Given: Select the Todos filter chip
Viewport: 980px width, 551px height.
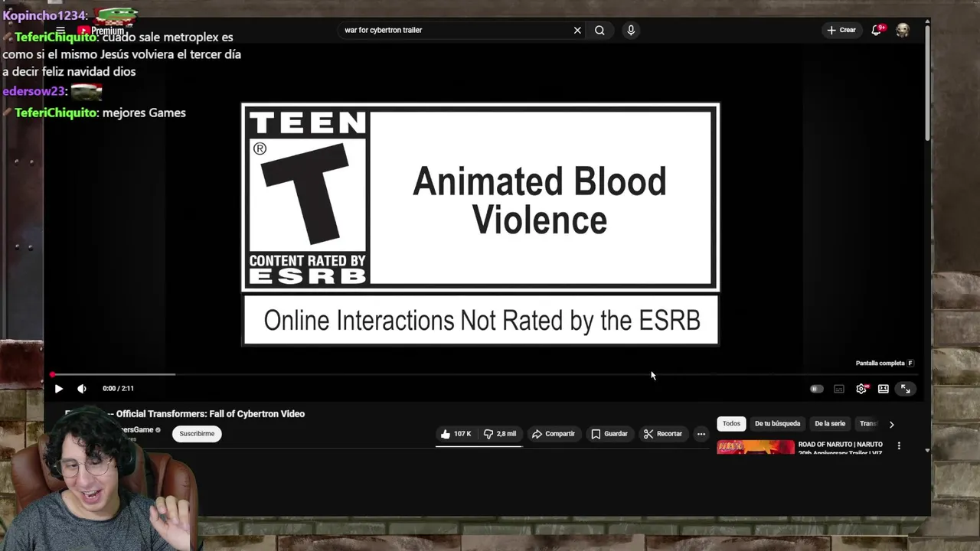Looking at the screenshot, I should click(731, 423).
